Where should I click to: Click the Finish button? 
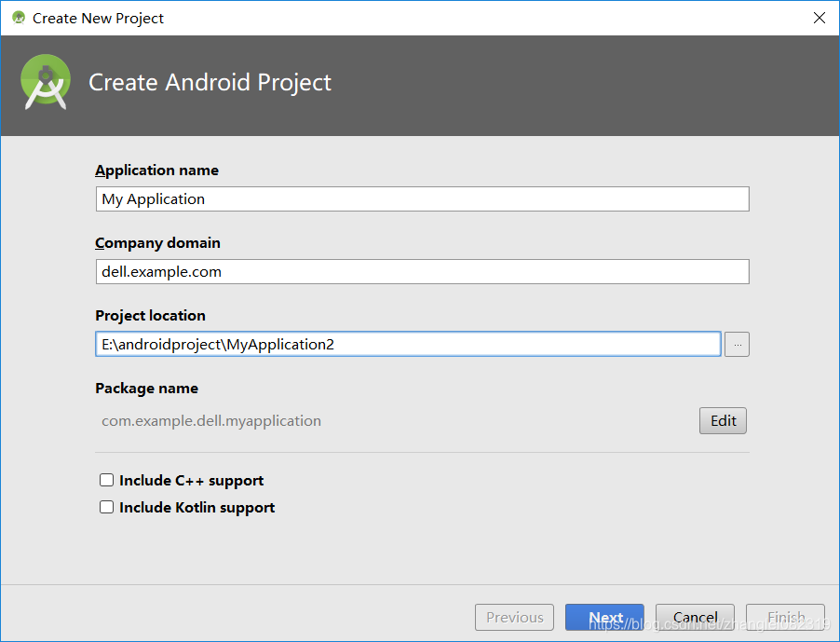[x=785, y=617]
